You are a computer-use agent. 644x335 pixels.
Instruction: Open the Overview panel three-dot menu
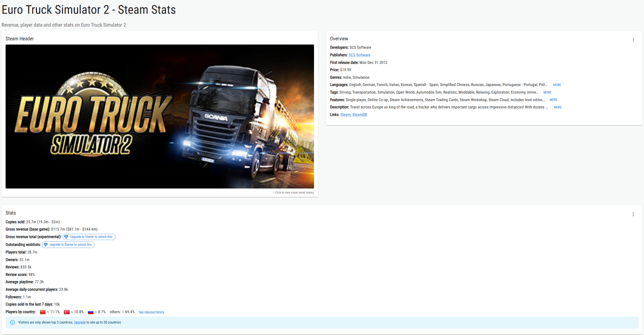633,40
